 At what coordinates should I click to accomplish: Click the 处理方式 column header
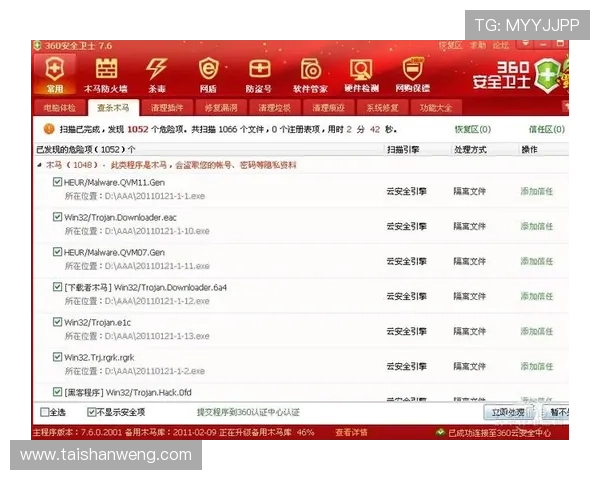pos(470,150)
